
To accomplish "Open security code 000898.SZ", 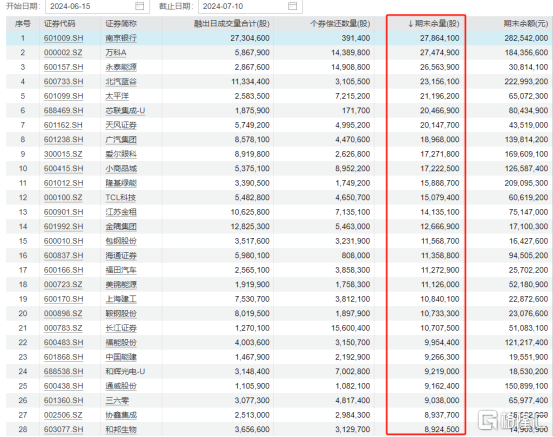I will 63,313.
